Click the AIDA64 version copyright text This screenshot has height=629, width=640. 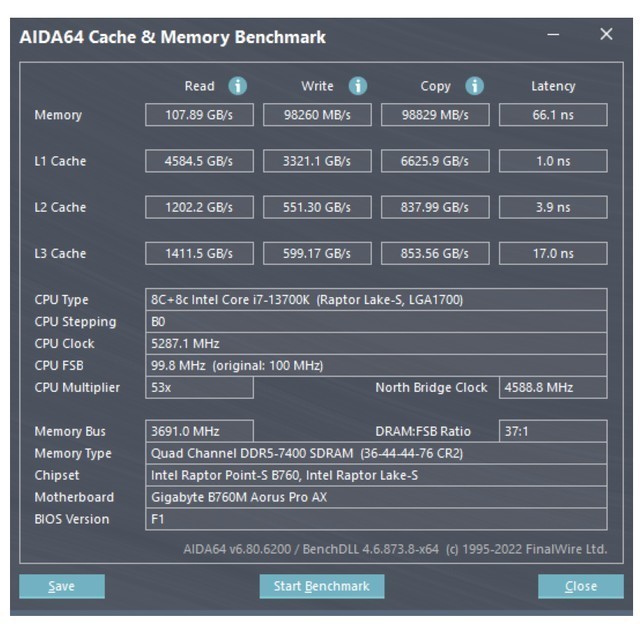coord(395,549)
